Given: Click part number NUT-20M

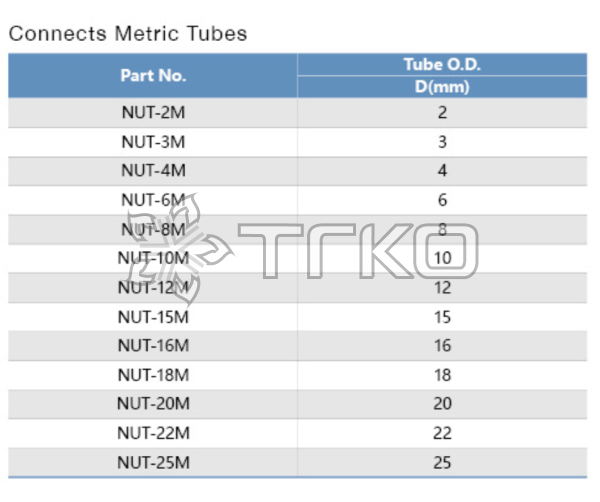Looking at the screenshot, I should point(153,404).
